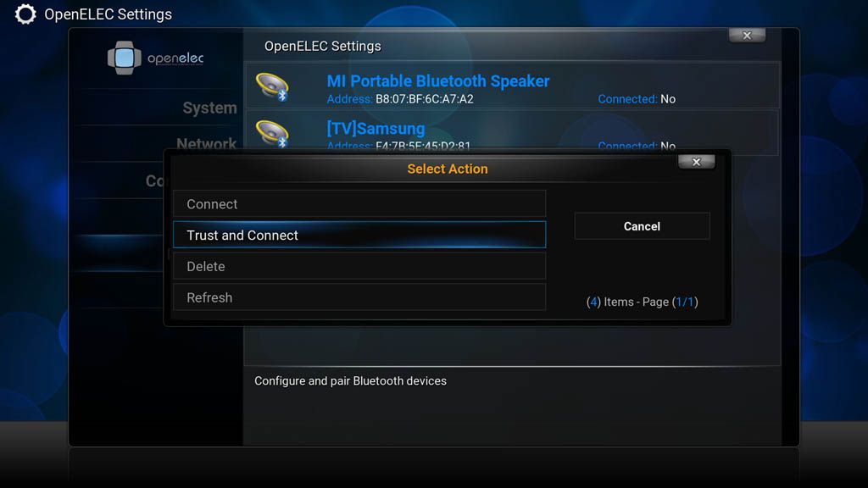Click Connected: No for MI Portable Speaker
The width and height of the screenshot is (868, 488).
tap(637, 99)
